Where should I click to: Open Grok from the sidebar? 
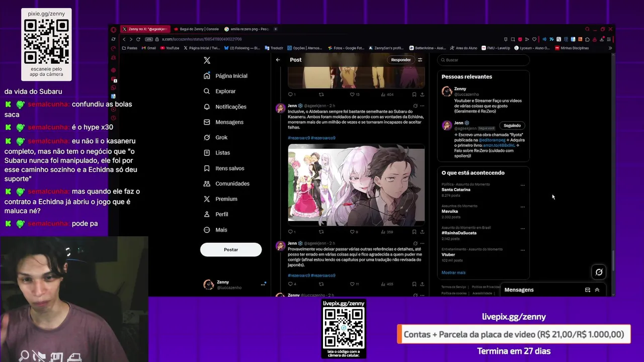(x=216, y=137)
